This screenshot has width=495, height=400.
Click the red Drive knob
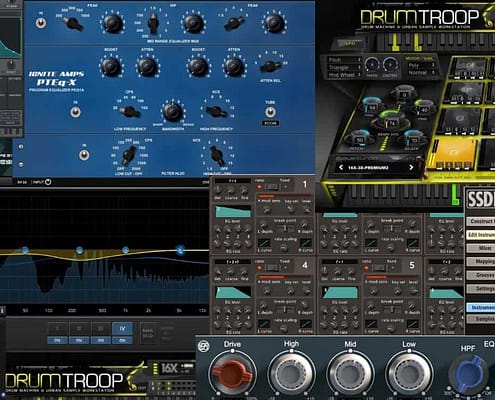232,373
